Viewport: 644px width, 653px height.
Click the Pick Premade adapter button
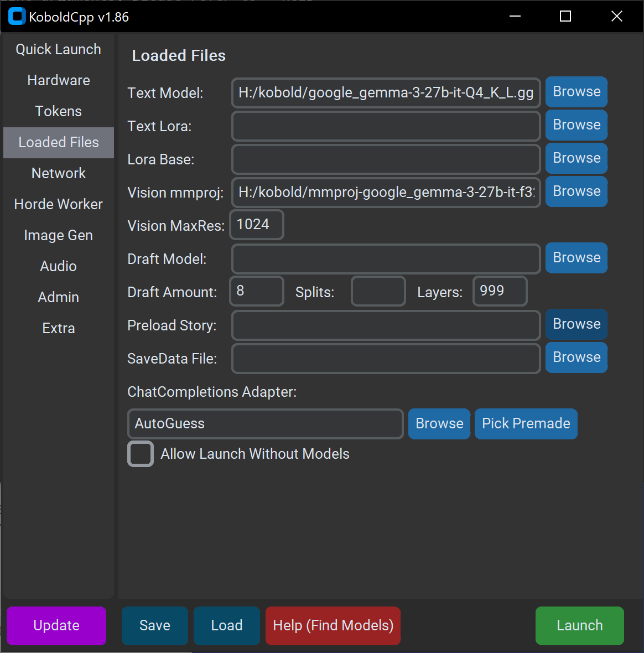pyautogui.click(x=526, y=423)
